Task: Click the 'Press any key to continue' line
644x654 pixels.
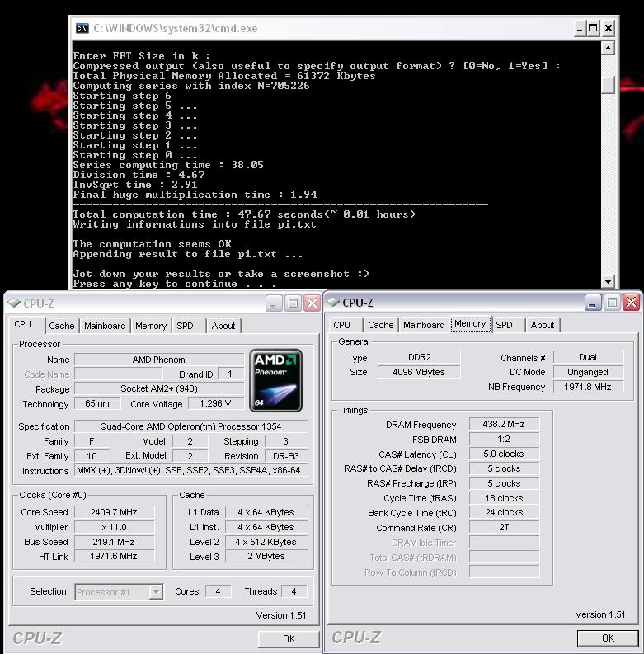Action: (175, 284)
